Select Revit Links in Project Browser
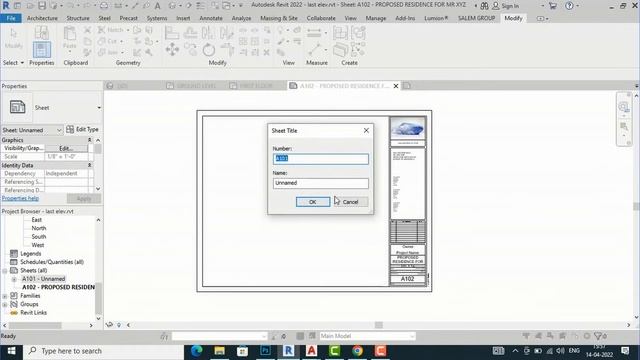 33,313
